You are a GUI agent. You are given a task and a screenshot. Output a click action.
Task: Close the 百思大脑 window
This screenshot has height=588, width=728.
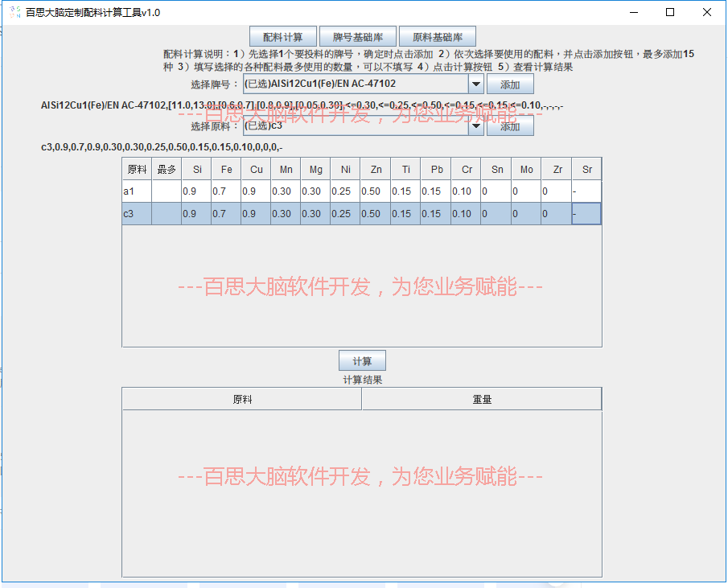click(706, 12)
